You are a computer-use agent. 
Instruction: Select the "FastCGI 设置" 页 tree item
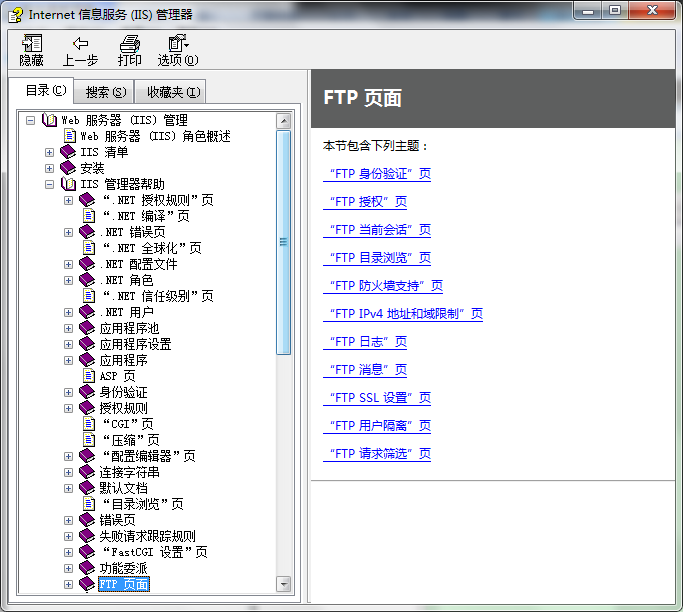[155, 552]
